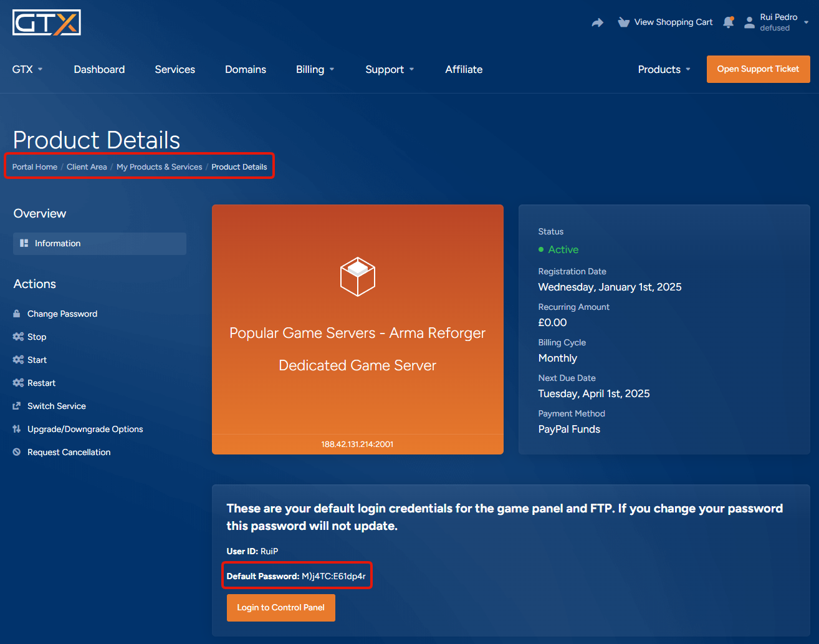Click Portal Home breadcrumb link

35,167
